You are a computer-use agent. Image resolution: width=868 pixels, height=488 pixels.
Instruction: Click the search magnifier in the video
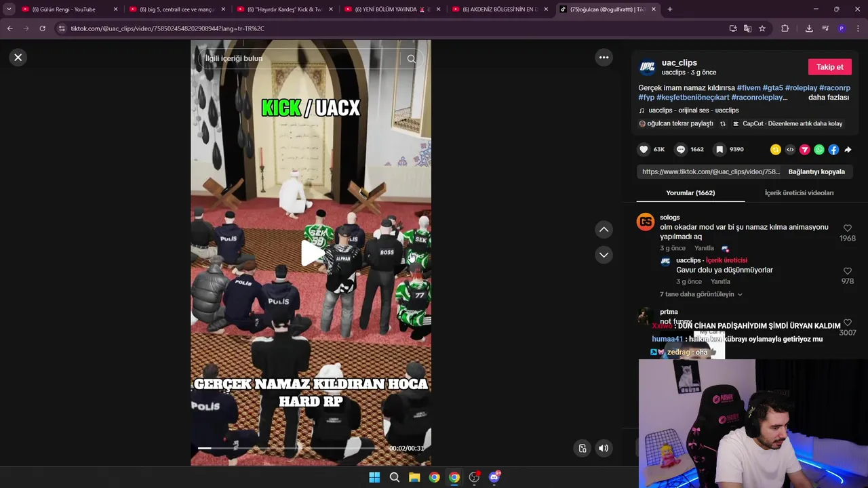pos(411,59)
